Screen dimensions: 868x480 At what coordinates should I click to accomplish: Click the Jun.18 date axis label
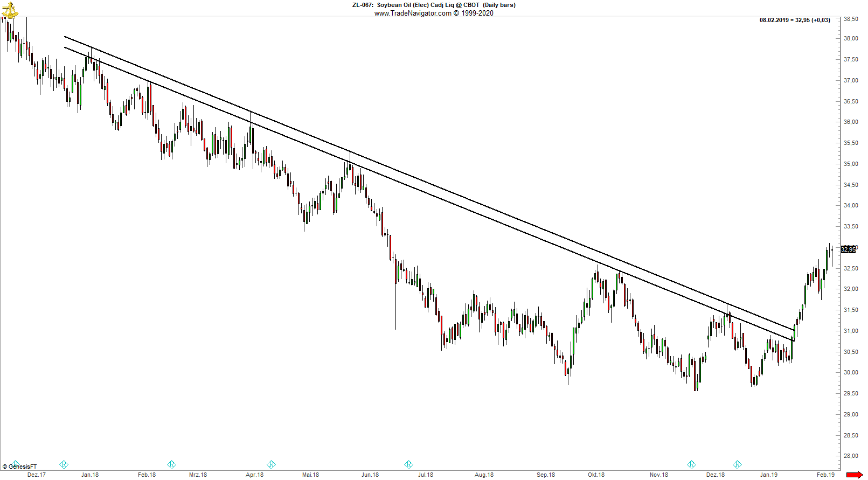coord(370,475)
